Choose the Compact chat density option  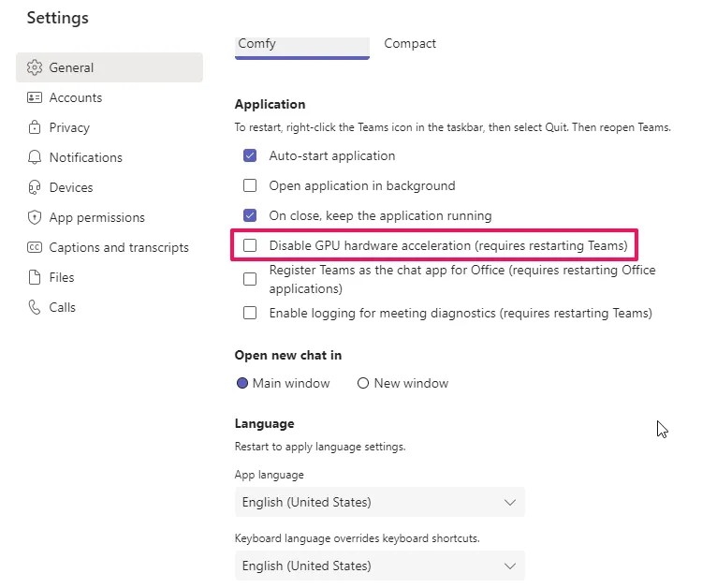(410, 43)
